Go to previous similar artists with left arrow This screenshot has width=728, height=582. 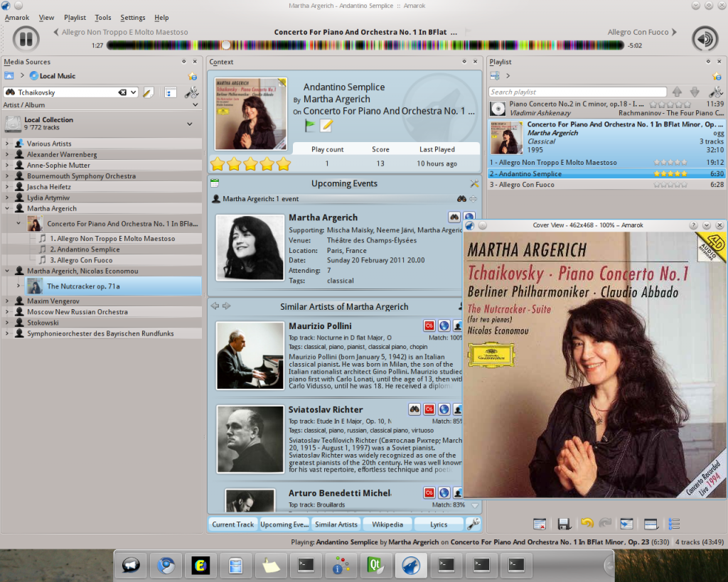coord(215,306)
